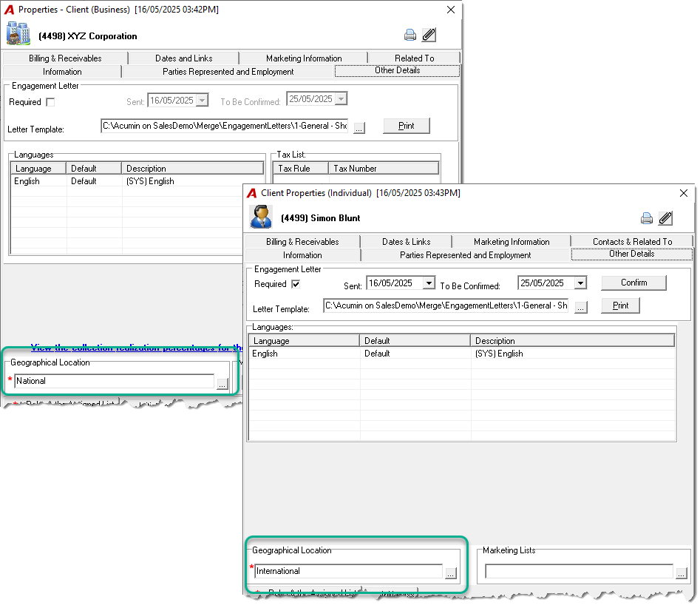The width and height of the screenshot is (700, 608).
Task: Click the XYZ Corporation business client icon
Action: pos(18,33)
